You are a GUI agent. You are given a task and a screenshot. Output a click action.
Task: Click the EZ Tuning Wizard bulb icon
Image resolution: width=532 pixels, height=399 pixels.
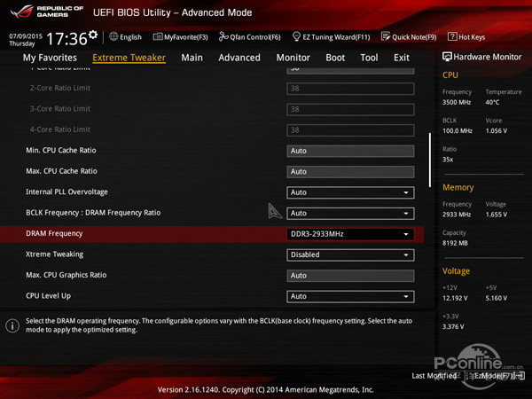296,36
